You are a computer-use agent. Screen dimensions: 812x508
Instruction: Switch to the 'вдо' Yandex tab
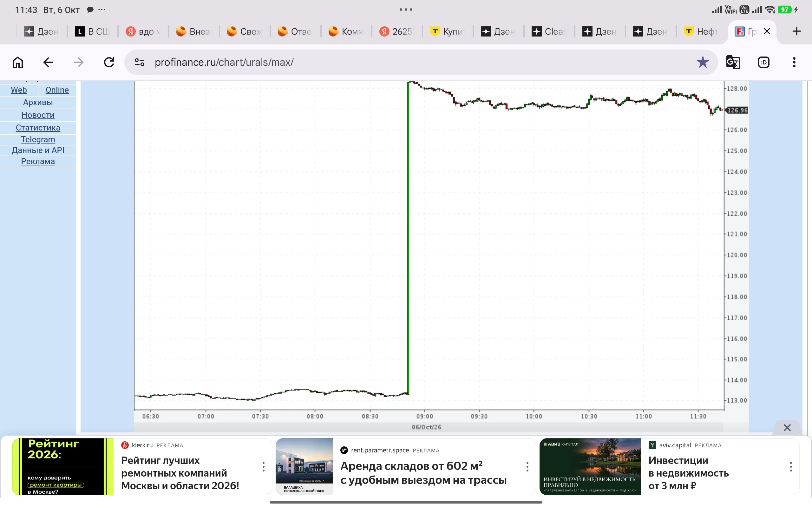(x=143, y=31)
